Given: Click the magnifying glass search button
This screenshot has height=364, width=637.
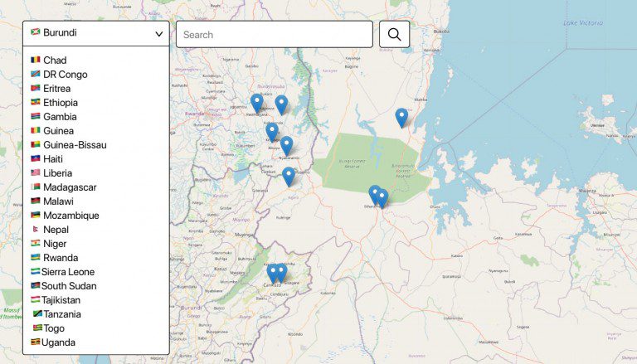Looking at the screenshot, I should 394,35.
